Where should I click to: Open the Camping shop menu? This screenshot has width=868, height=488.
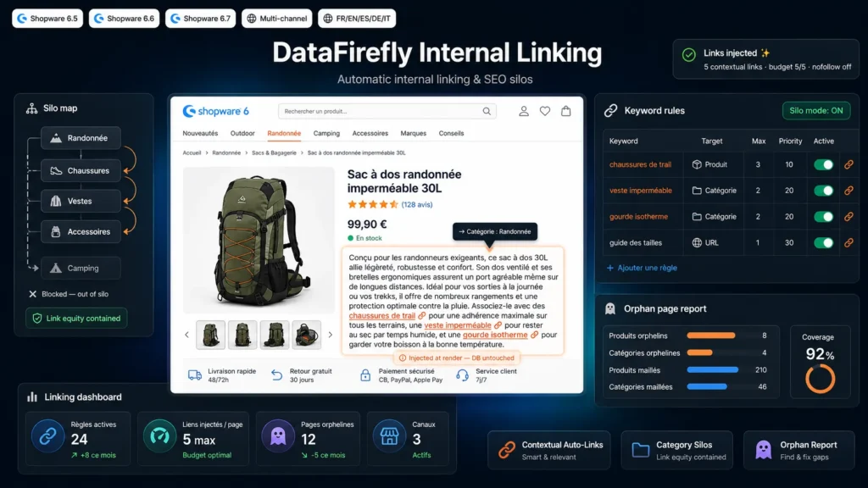pyautogui.click(x=326, y=133)
